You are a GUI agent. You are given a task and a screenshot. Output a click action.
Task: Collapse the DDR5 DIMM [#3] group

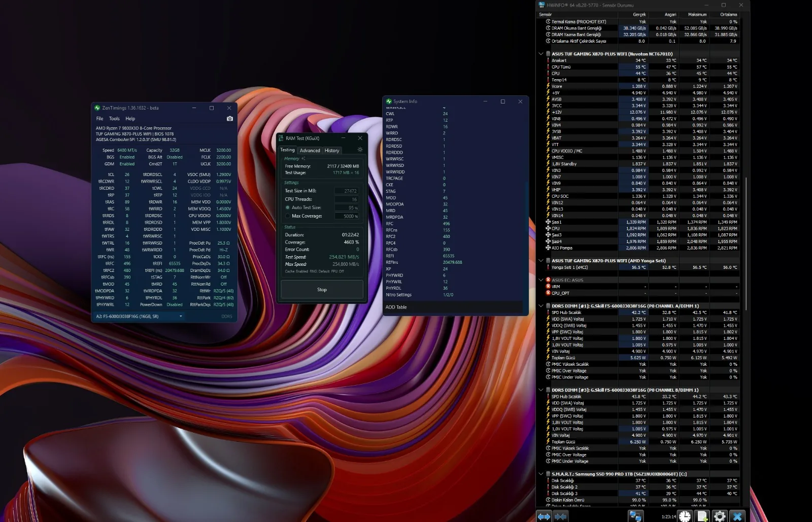(x=541, y=390)
